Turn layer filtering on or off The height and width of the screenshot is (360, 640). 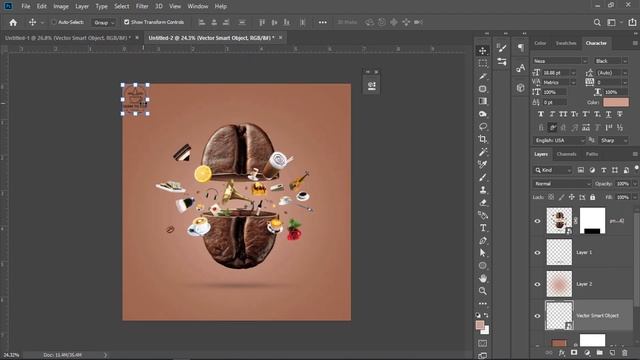(636, 167)
